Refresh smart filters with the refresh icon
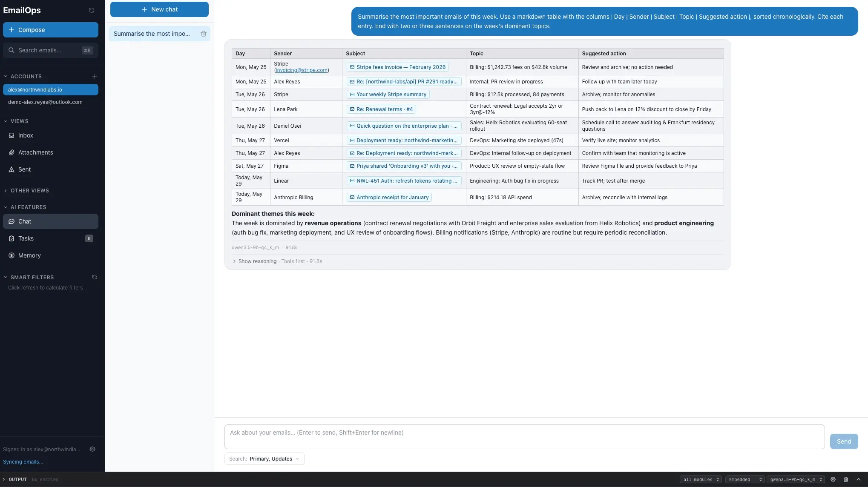This screenshot has height=487, width=868. coord(95,277)
